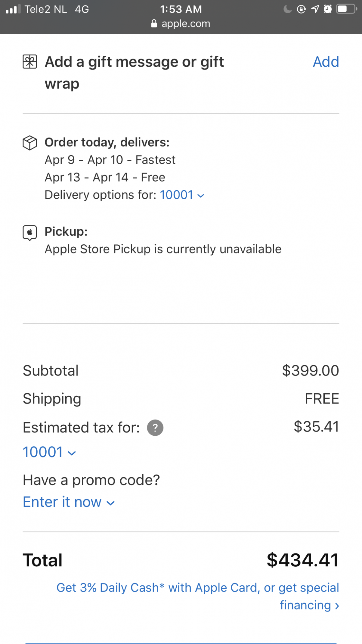Tap the 1:53 AM clock in status bar

[x=181, y=9]
